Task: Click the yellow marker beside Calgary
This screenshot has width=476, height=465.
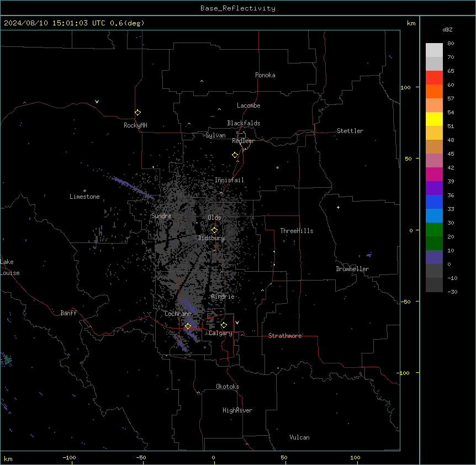Action: pyautogui.click(x=224, y=325)
